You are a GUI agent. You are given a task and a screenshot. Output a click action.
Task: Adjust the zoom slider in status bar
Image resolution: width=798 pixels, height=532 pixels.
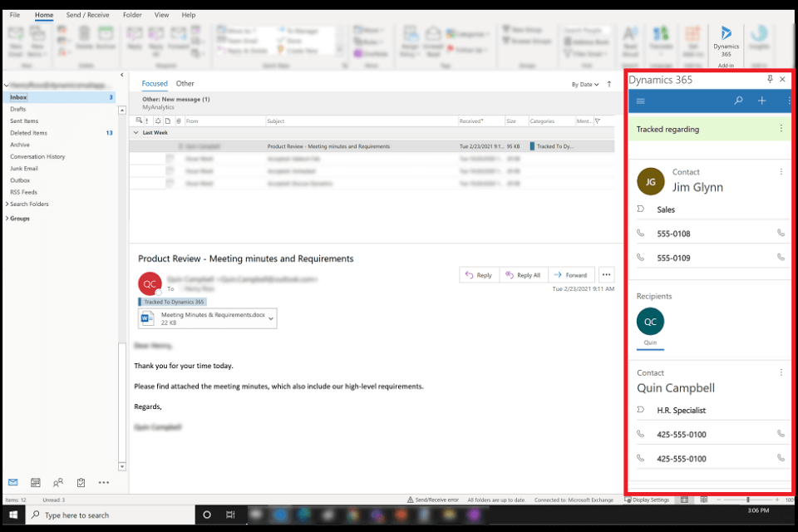coord(748,500)
